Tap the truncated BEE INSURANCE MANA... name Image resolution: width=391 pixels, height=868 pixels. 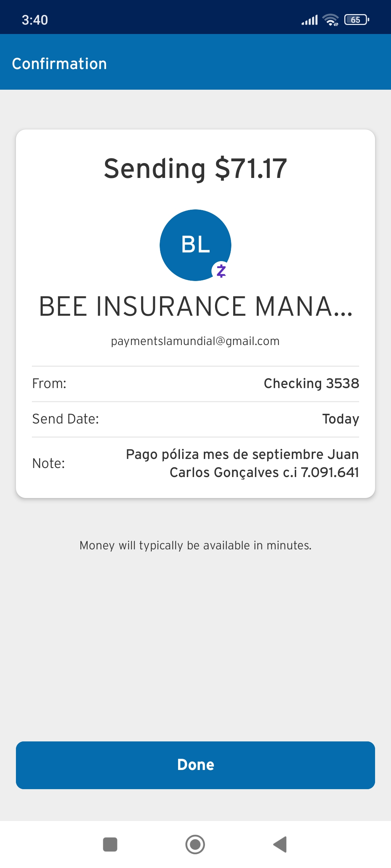coord(195,306)
